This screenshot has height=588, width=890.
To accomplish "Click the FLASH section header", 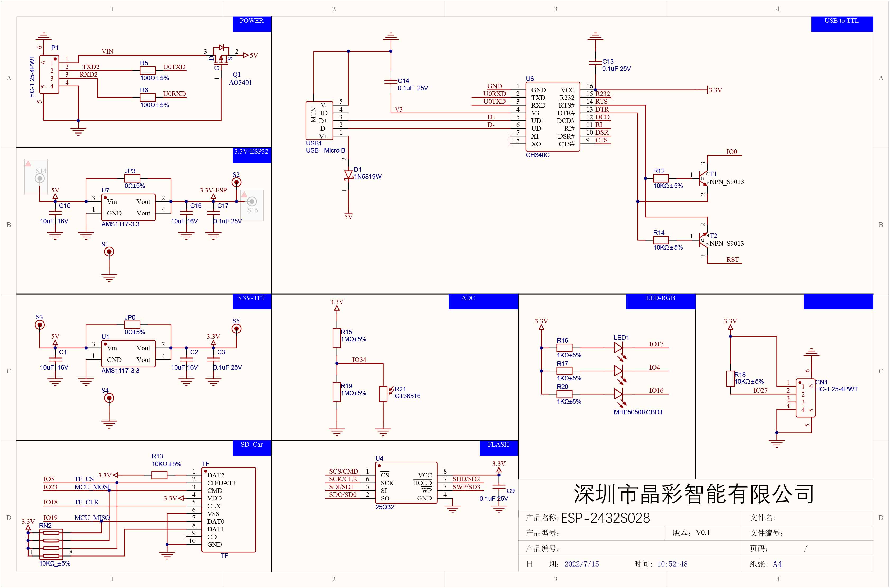I will 499,445.
